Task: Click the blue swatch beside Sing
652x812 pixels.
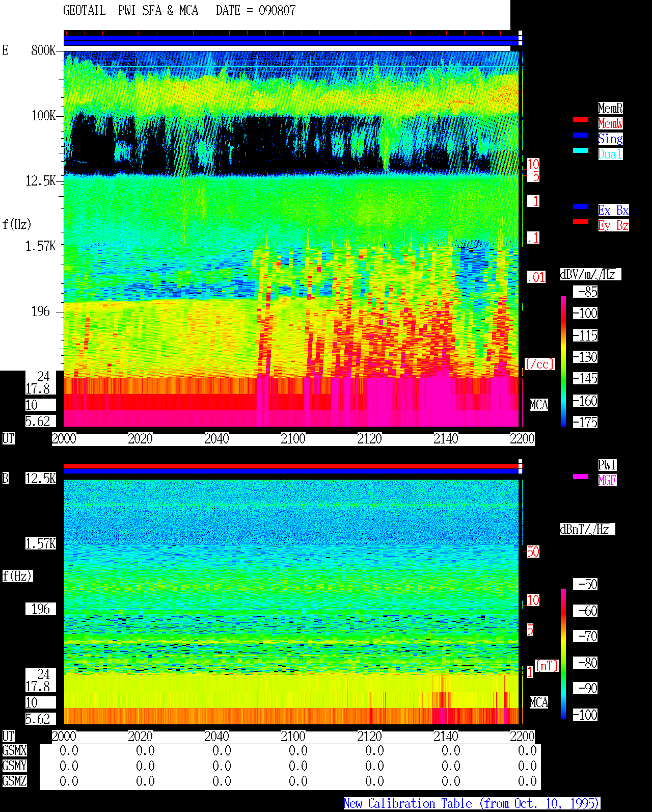Action: point(581,135)
